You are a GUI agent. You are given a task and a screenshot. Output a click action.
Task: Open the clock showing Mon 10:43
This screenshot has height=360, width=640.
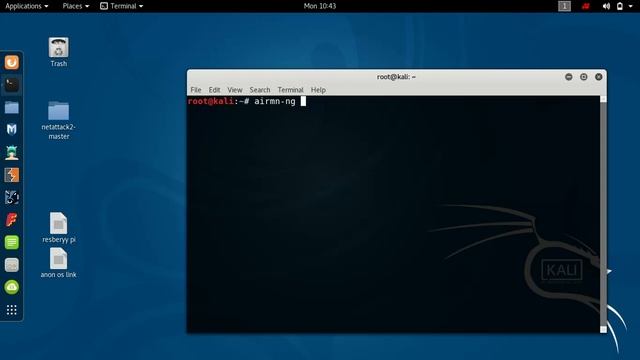click(320, 6)
